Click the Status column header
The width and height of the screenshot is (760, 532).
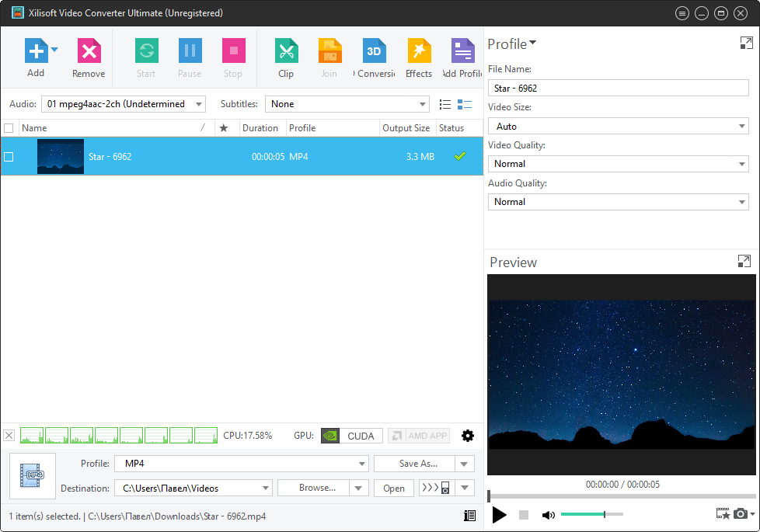pos(458,128)
